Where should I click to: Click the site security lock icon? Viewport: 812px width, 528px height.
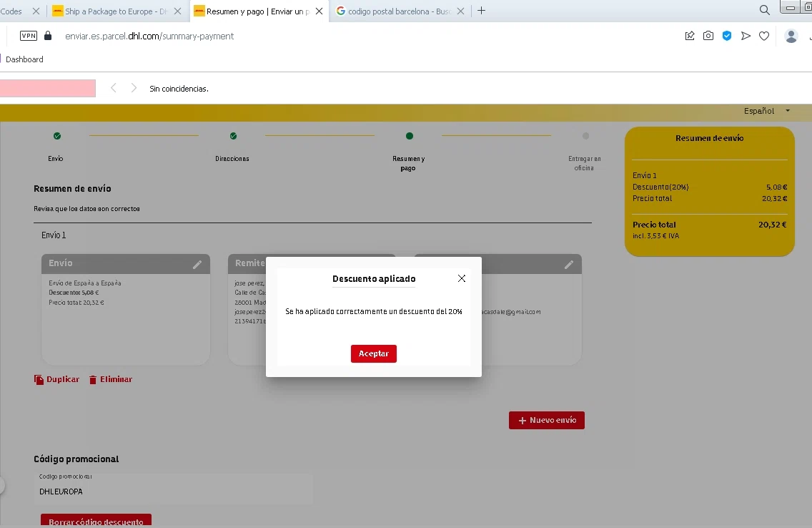click(x=48, y=36)
